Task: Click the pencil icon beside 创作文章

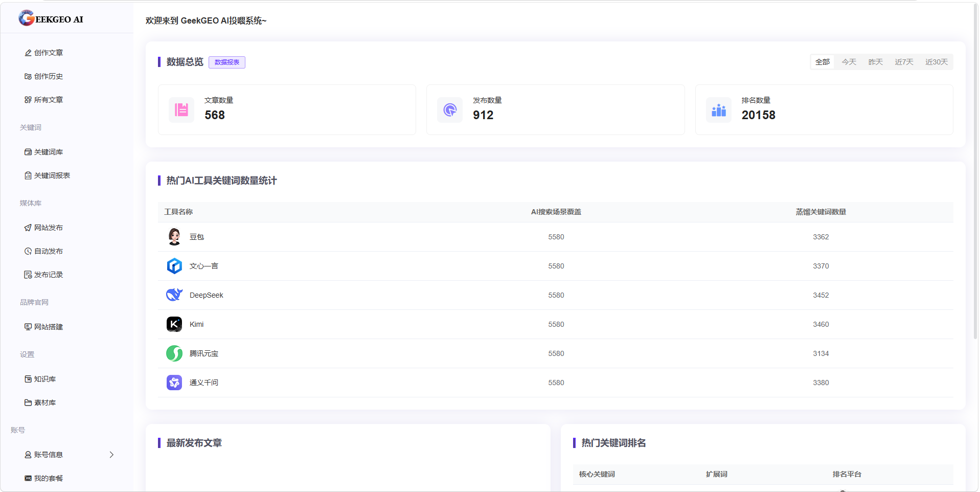Action: 28,53
